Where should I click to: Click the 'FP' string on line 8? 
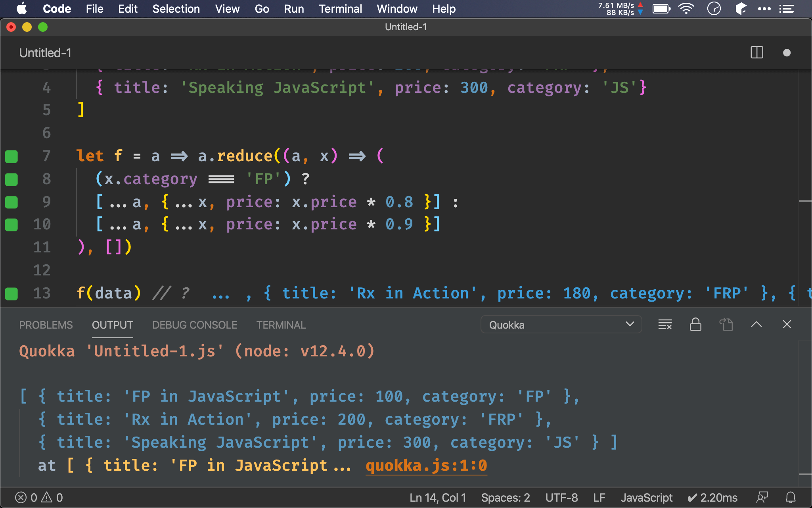click(x=263, y=179)
